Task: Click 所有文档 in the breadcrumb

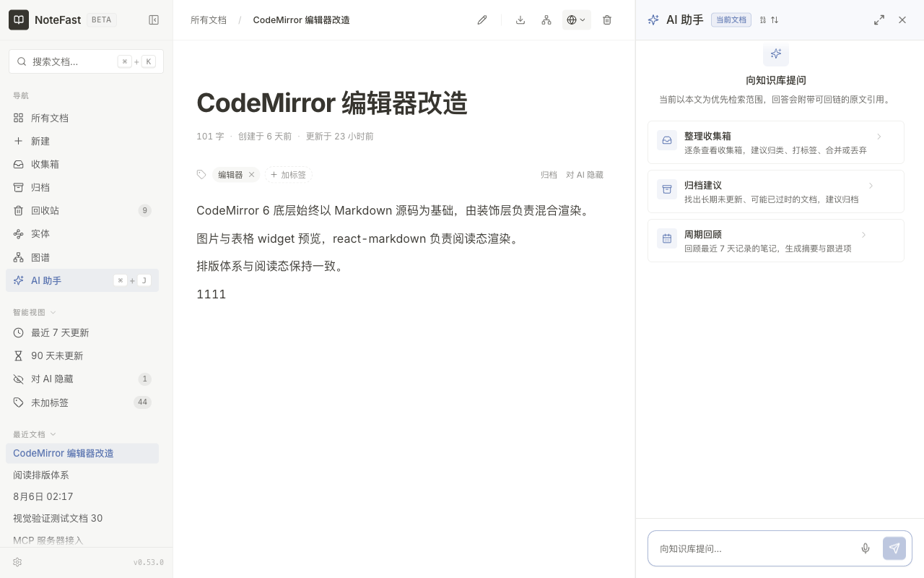Action: [209, 20]
